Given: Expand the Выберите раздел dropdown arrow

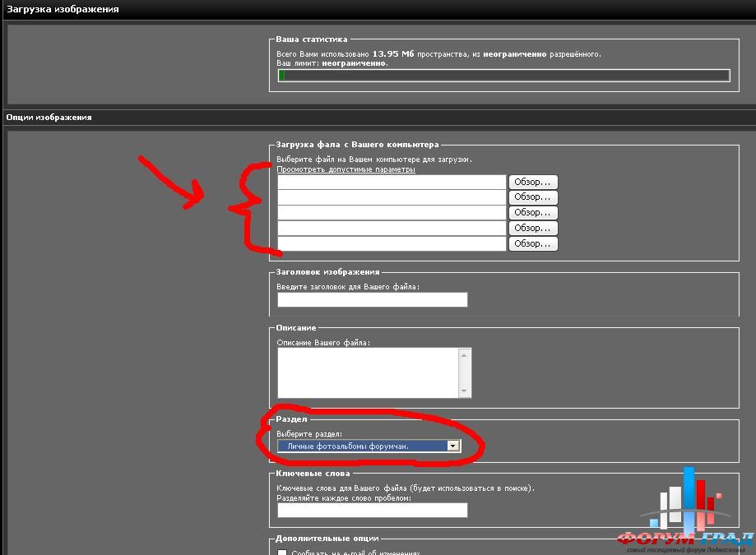Looking at the screenshot, I should click(452, 446).
